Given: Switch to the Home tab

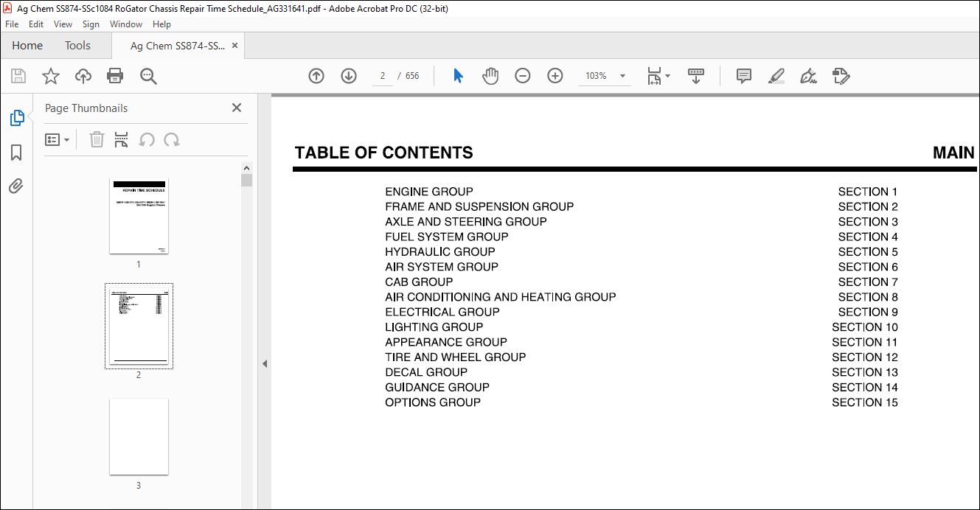Looking at the screenshot, I should 27,46.
